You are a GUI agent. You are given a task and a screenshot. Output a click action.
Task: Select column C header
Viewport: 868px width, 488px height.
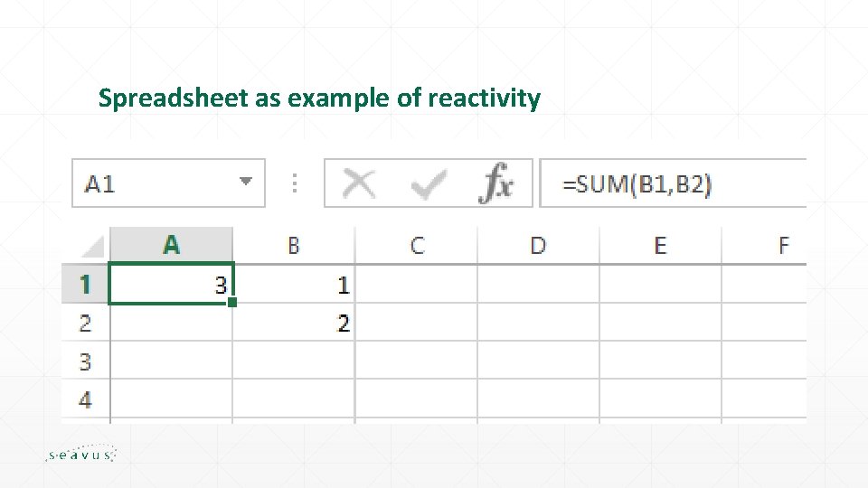click(x=416, y=245)
